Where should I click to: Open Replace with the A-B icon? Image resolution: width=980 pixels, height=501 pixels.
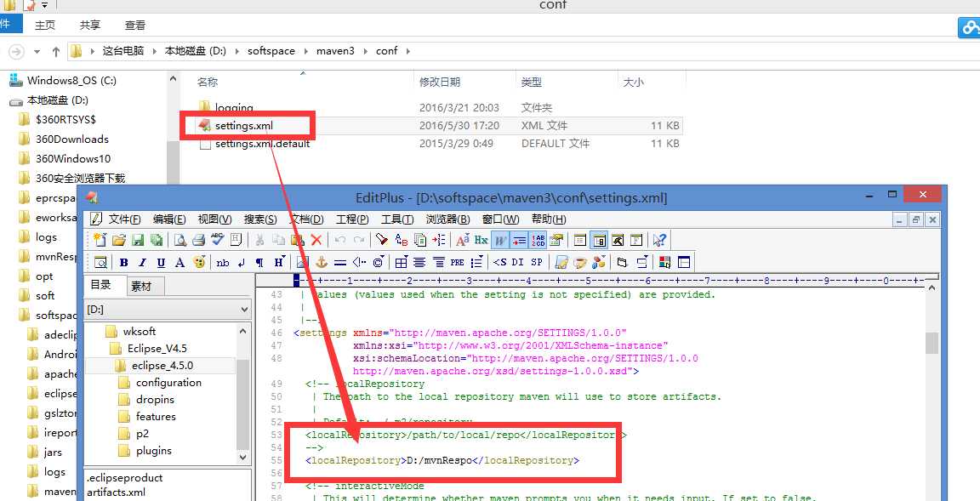tap(402, 240)
